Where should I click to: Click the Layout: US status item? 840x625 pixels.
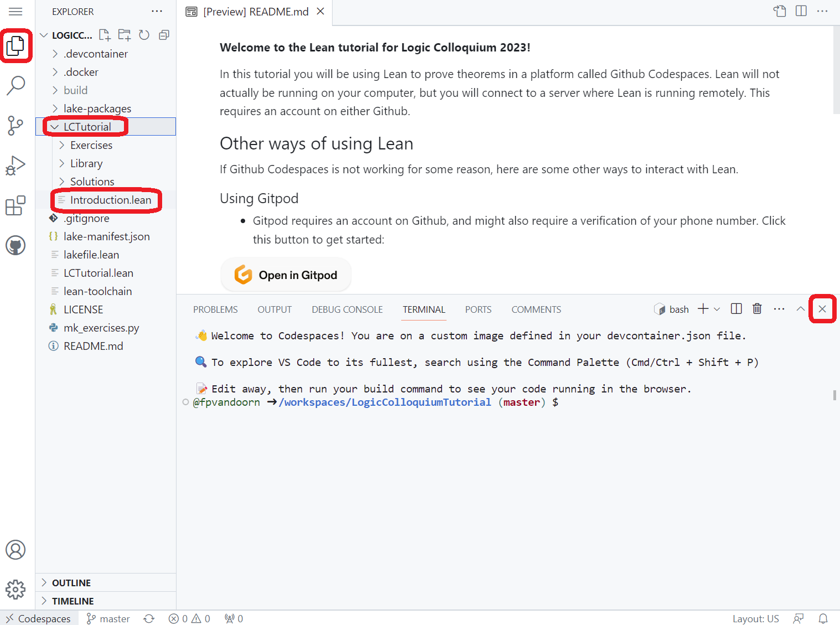[755, 618]
